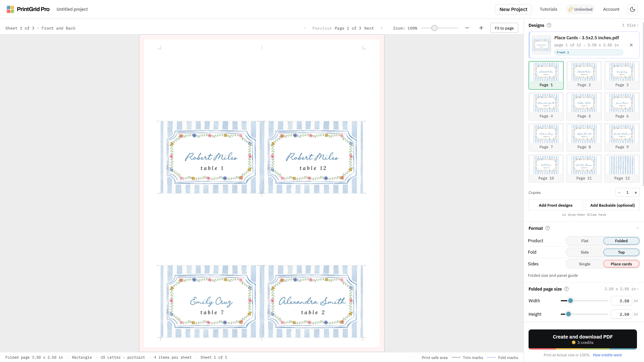The height and width of the screenshot is (362, 644).
Task: Click Folded size and panel guide text
Action: [553, 276]
